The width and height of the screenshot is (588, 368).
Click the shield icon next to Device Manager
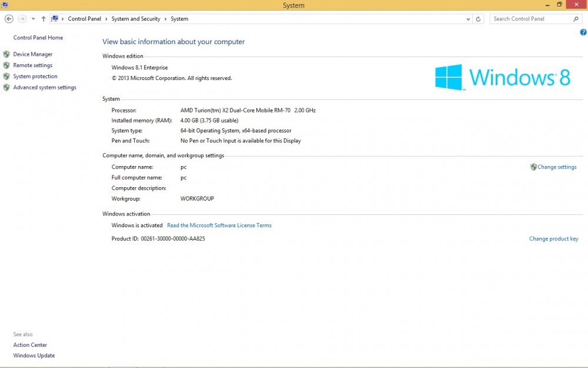6,54
